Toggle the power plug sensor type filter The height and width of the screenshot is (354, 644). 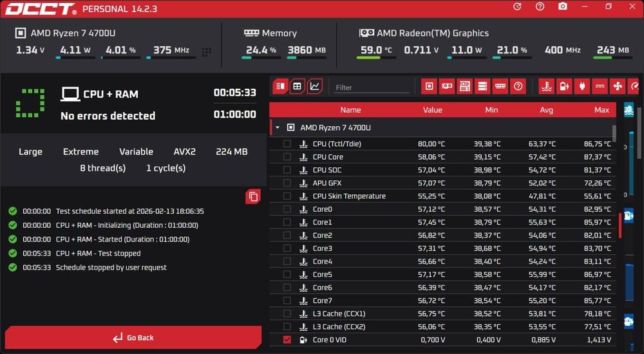582,86
